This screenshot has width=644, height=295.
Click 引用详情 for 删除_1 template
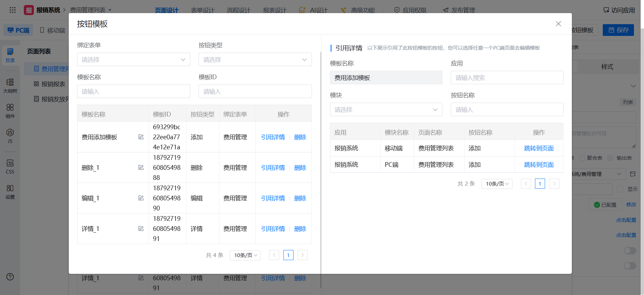[273, 168]
